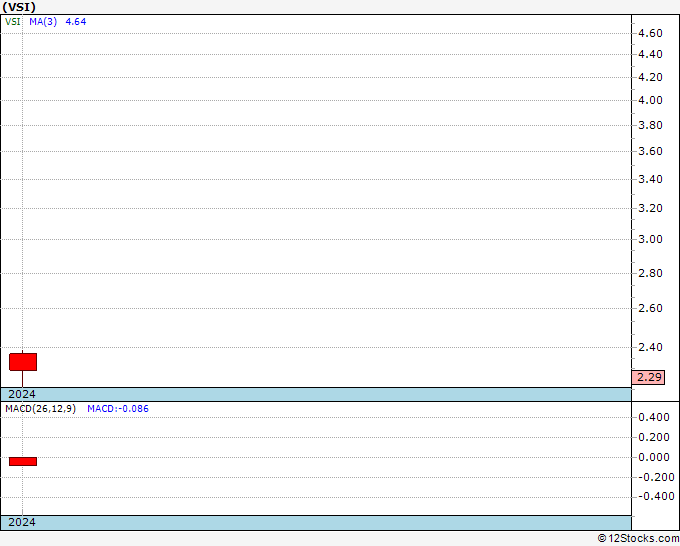Click the 2024 label under price chart
680x546 pixels.
[x=22, y=394]
